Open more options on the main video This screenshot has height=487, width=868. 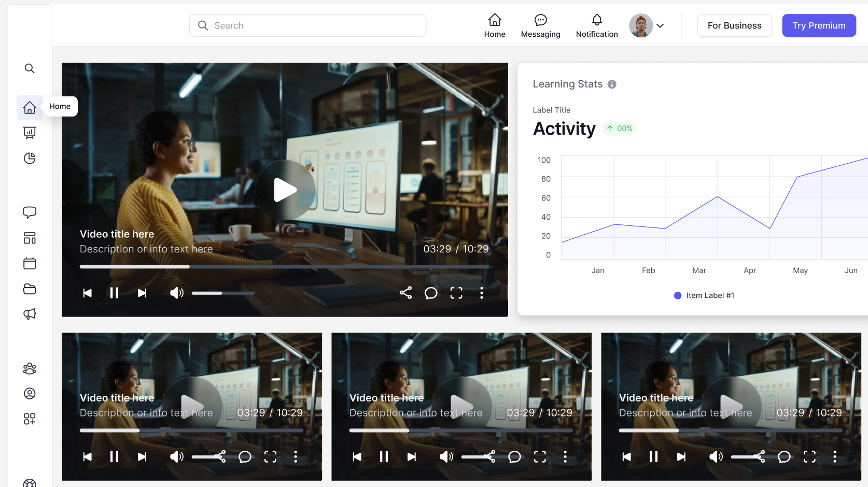point(482,293)
